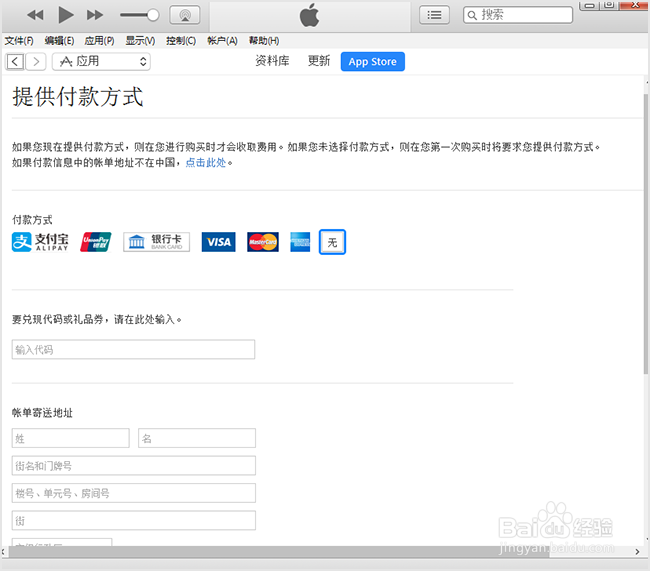Viewport: 650px width, 571px height.
Task: Click the 街名和门牌号 street address field
Action: tap(133, 466)
